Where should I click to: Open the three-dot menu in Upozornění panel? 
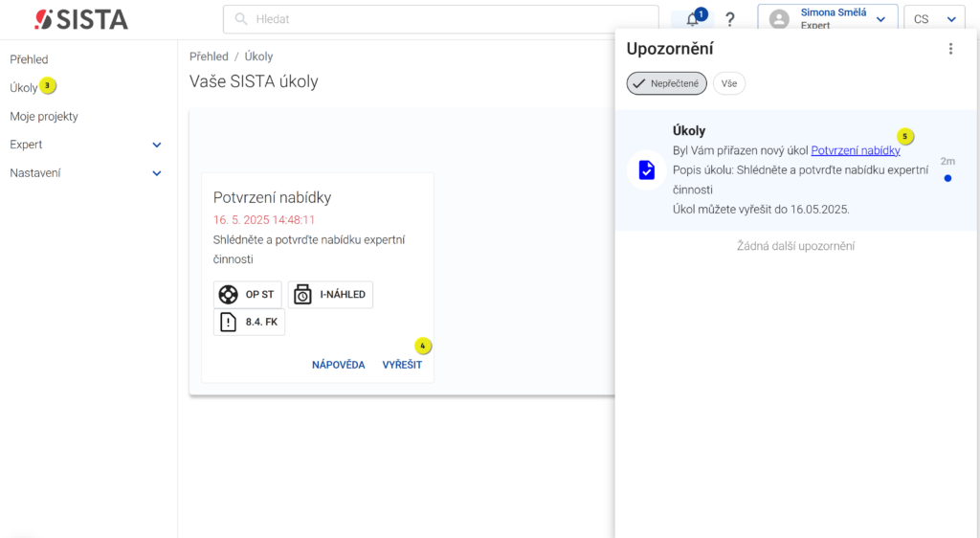tap(950, 49)
